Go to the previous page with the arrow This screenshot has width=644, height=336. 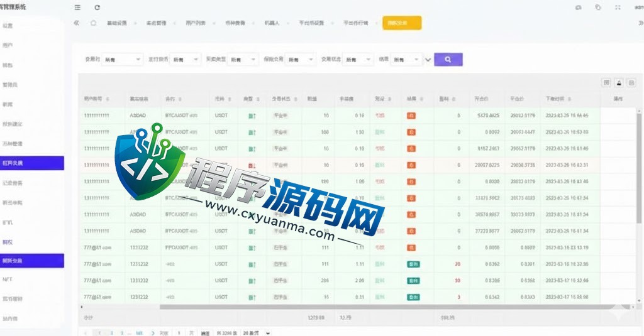pos(86,333)
